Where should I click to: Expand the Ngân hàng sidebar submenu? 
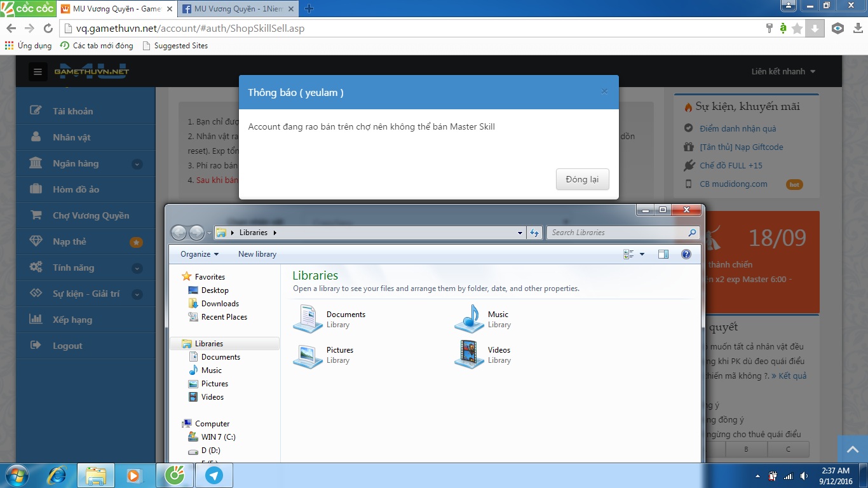click(137, 164)
